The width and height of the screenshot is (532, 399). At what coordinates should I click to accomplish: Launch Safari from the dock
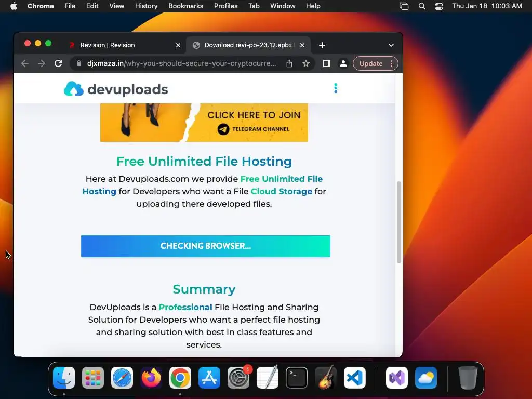[122, 378]
